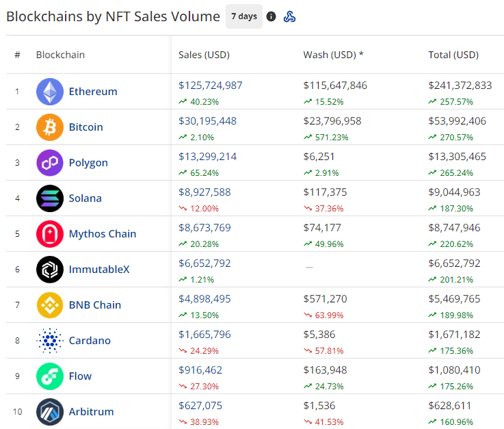
Task: Click the blue network icon in header
Action: [289, 16]
